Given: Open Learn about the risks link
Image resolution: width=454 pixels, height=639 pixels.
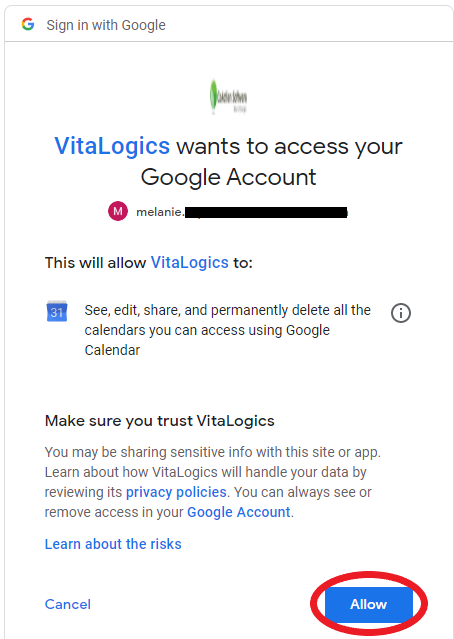Looking at the screenshot, I should (x=113, y=544).
